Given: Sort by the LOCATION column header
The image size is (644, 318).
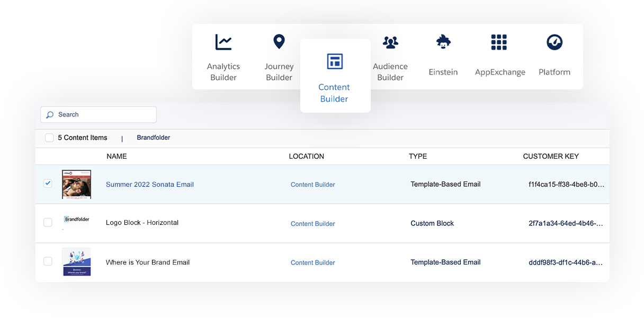Looking at the screenshot, I should tap(307, 157).
